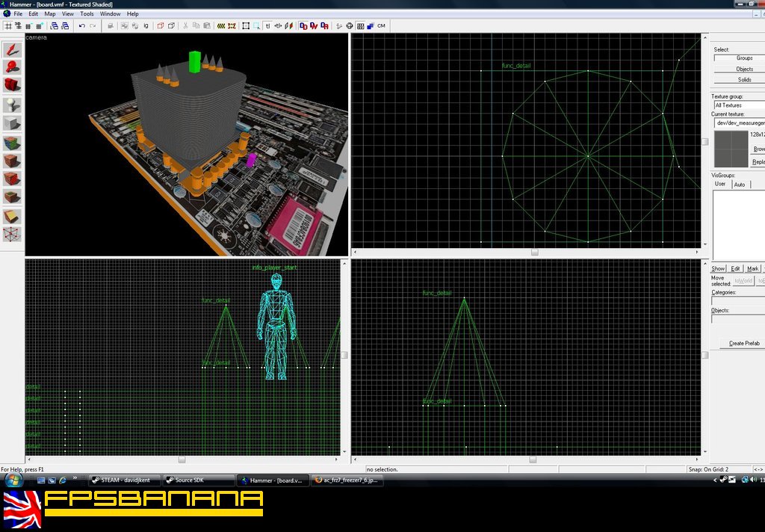Click the side view horizontal scrollbar thumb
This screenshot has height=532, width=765.
tap(533, 460)
